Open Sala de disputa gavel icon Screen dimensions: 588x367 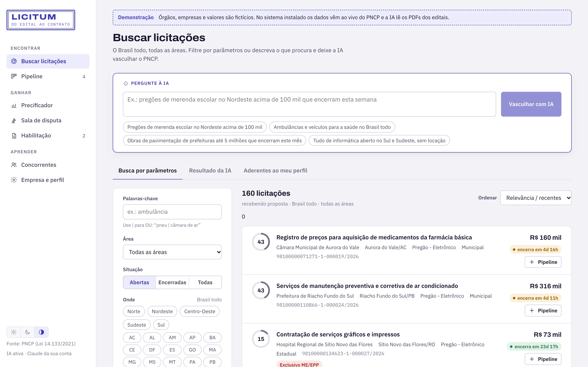14,121
